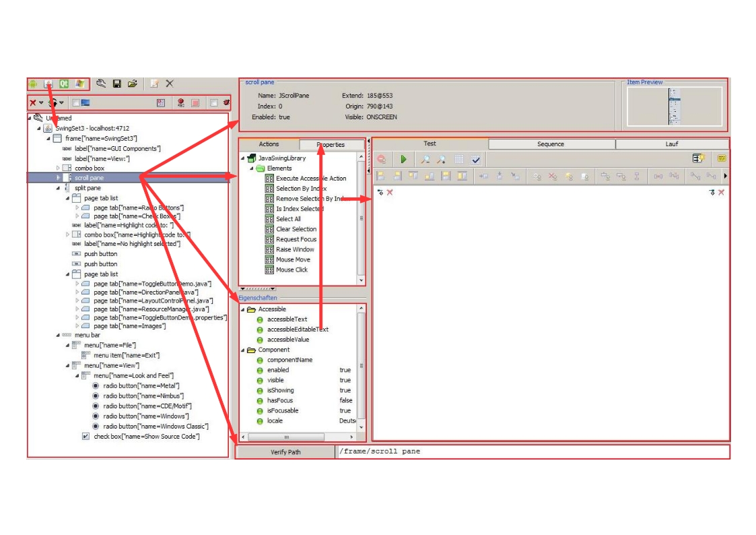Click the green Qt icon

click(65, 84)
